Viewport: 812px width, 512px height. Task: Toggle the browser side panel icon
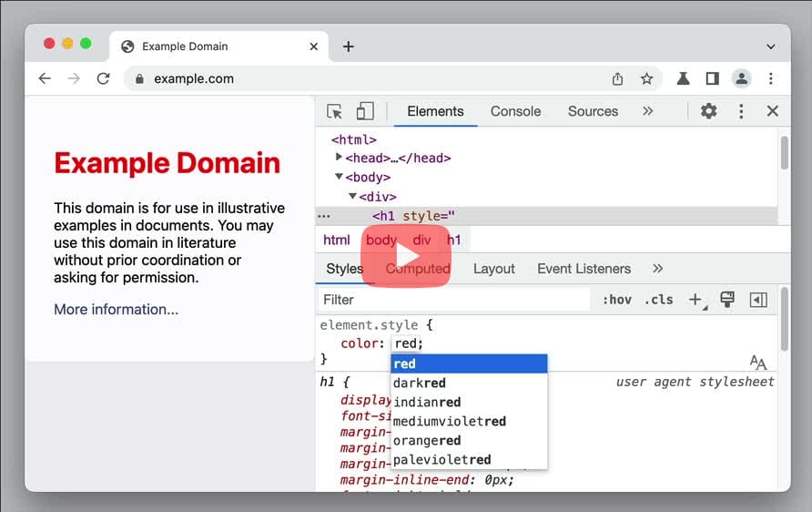(x=712, y=78)
